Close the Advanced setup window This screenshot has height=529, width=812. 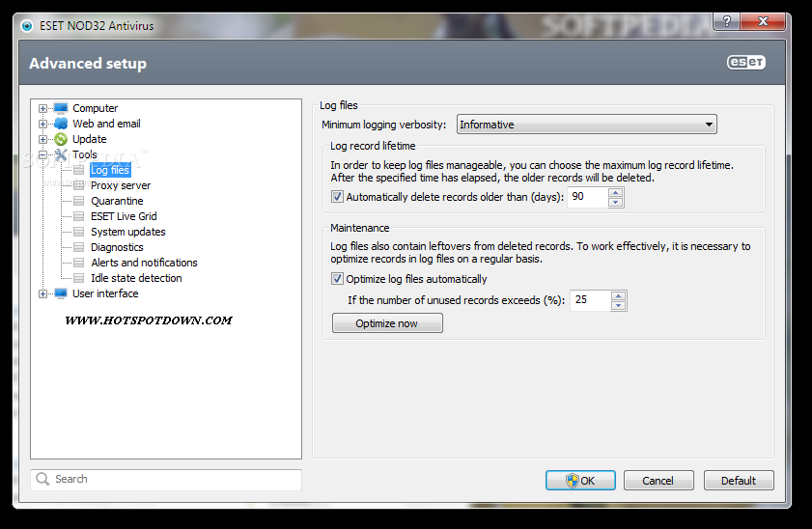763,21
